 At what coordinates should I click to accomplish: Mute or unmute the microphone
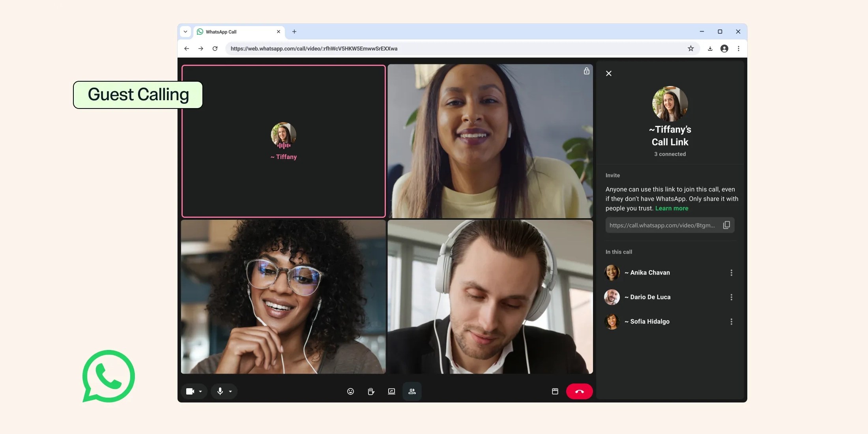coord(220,391)
